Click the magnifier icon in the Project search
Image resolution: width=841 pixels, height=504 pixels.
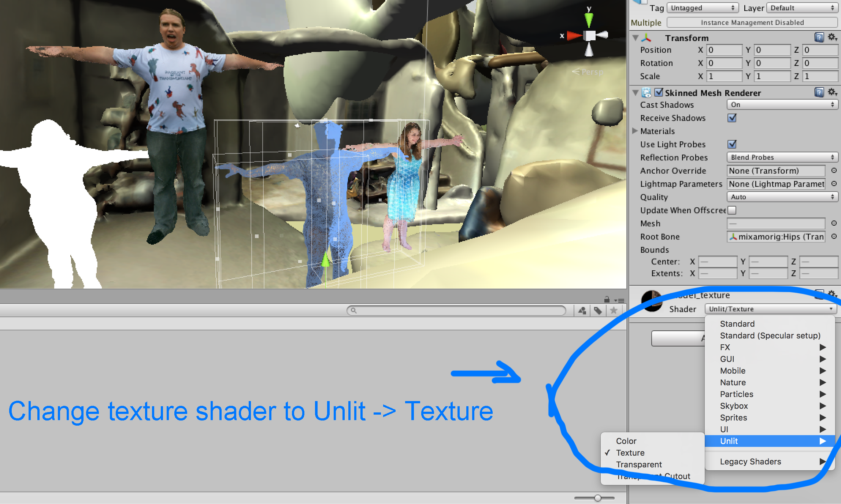[353, 311]
